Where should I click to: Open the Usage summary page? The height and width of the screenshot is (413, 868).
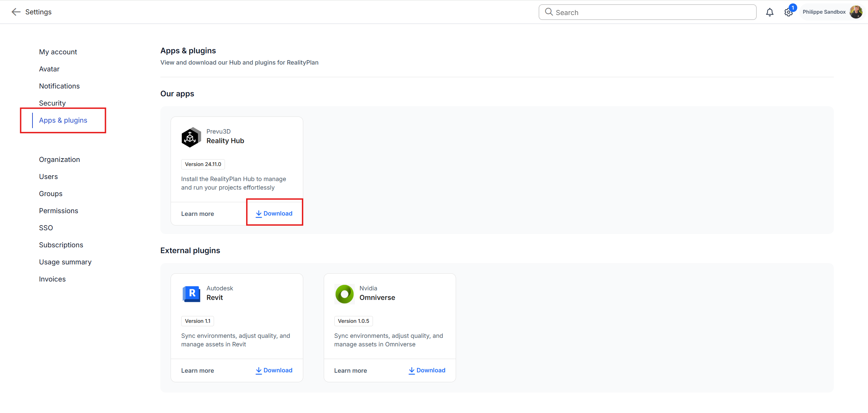[x=65, y=262]
